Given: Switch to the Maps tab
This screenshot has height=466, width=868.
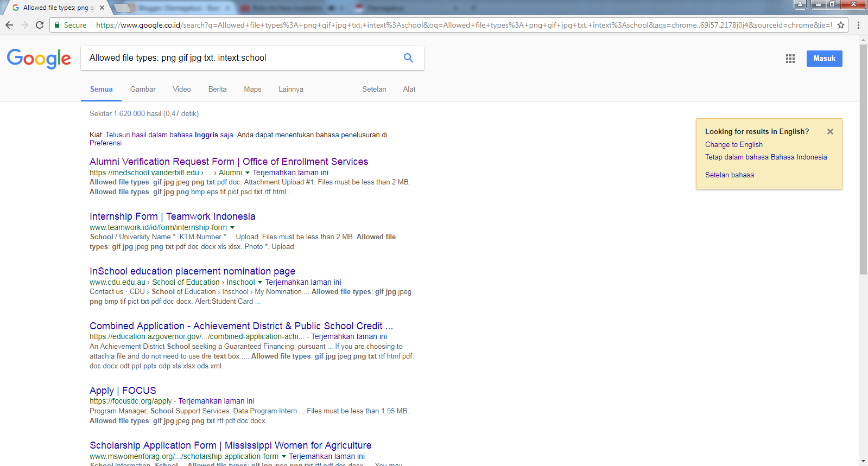Looking at the screenshot, I should click(252, 90).
